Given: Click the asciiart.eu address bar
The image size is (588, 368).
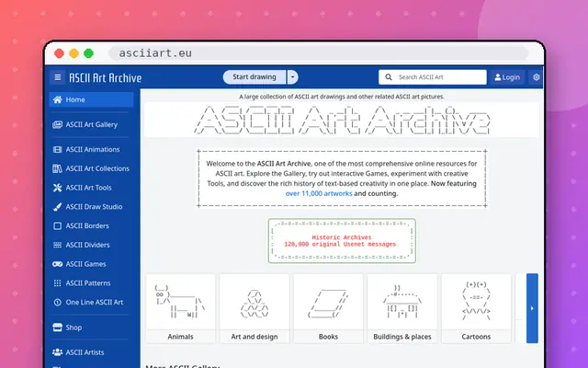Looking at the screenshot, I should coord(318,53).
